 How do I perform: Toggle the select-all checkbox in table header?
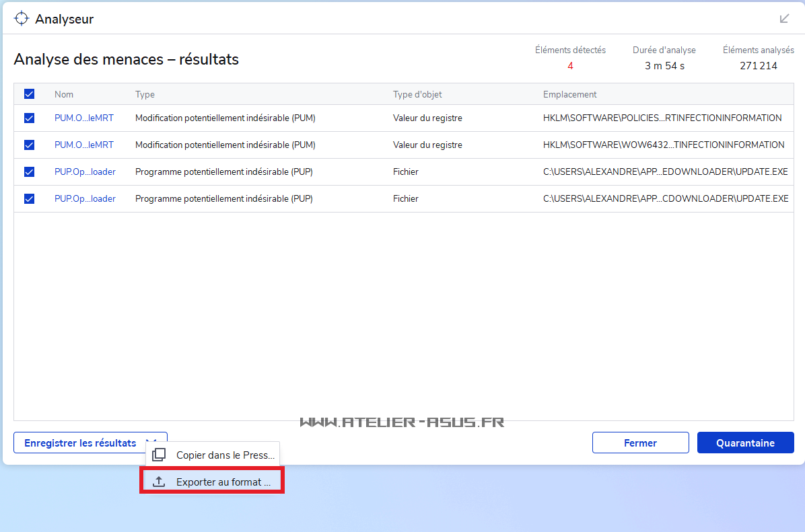coord(29,94)
